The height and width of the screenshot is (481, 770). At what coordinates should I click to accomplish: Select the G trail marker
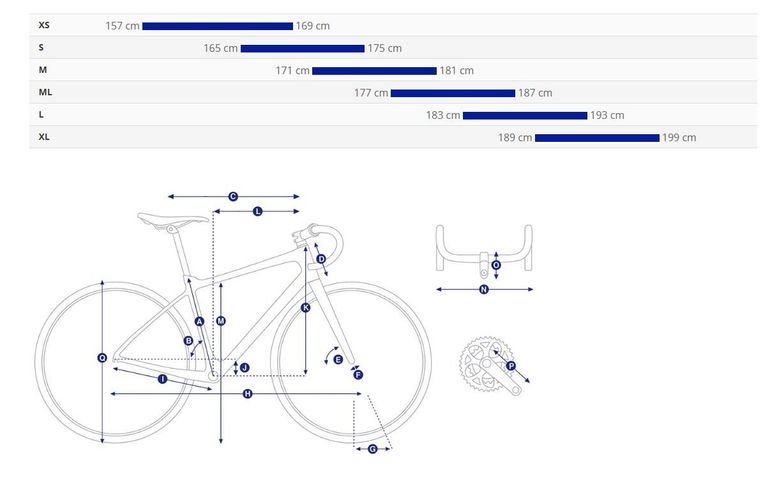coord(373,449)
